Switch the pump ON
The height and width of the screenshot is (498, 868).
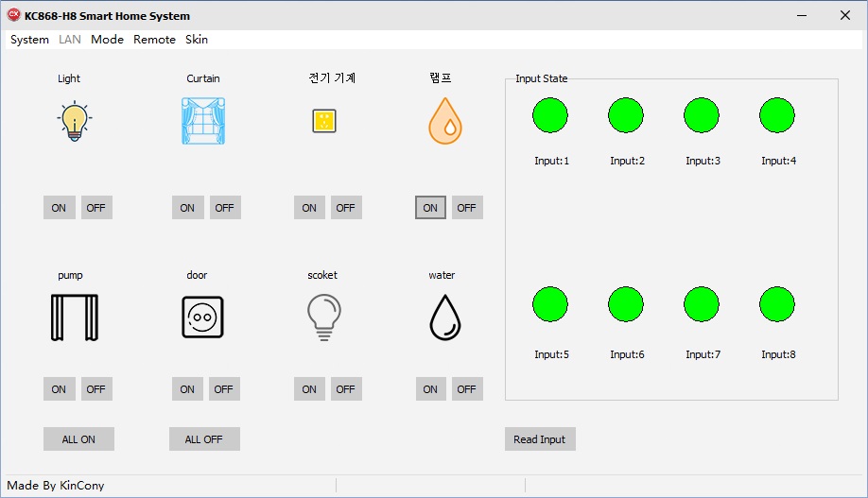59,389
